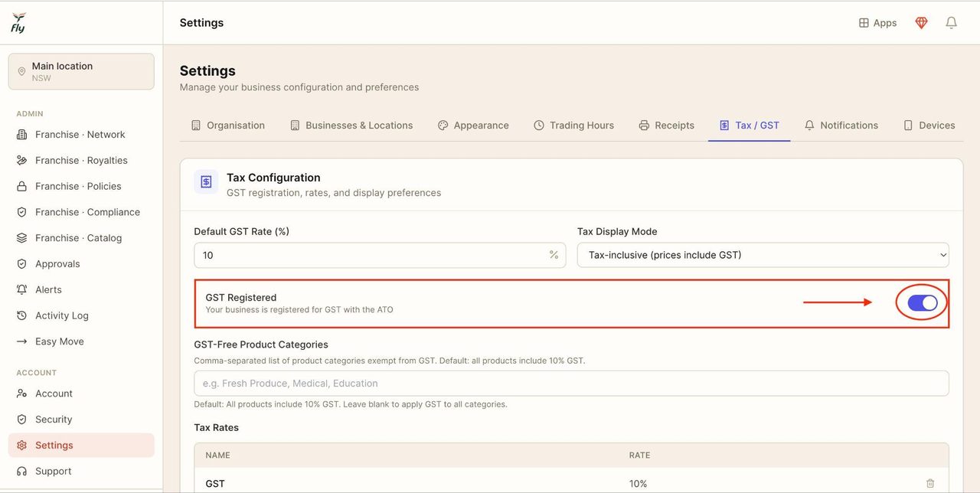
Task: Open Franchise · Compliance in sidebar
Action: click(x=81, y=212)
